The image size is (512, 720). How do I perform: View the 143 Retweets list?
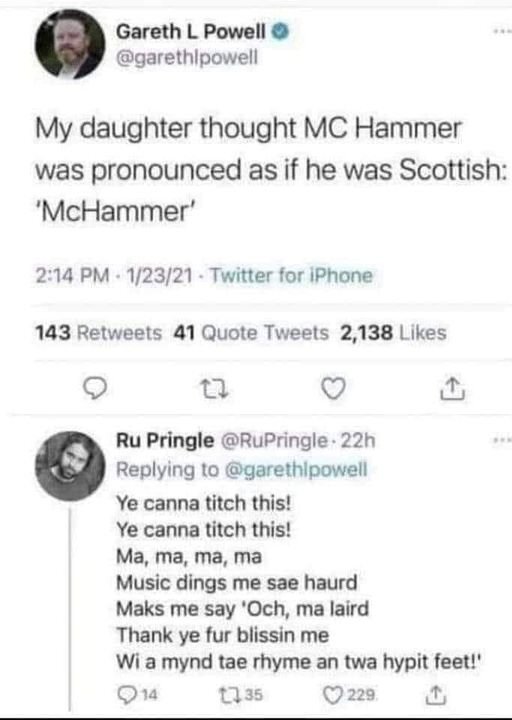(98, 332)
